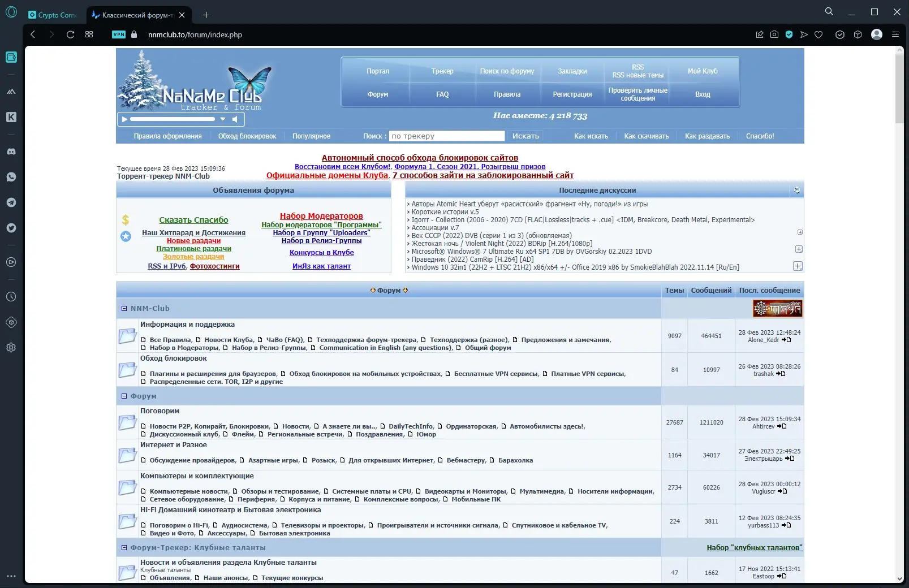
Task: Expand discussions with the medium plus button
Action: pos(799,249)
